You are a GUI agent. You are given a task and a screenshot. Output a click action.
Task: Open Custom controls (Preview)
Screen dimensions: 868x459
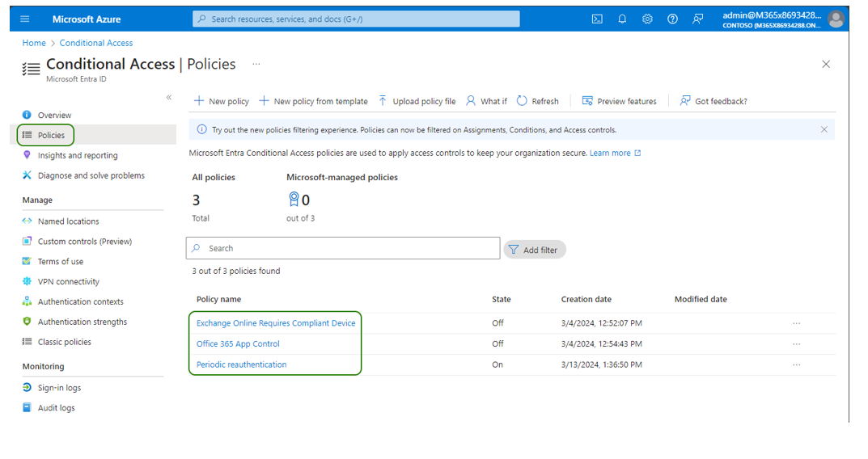point(85,241)
